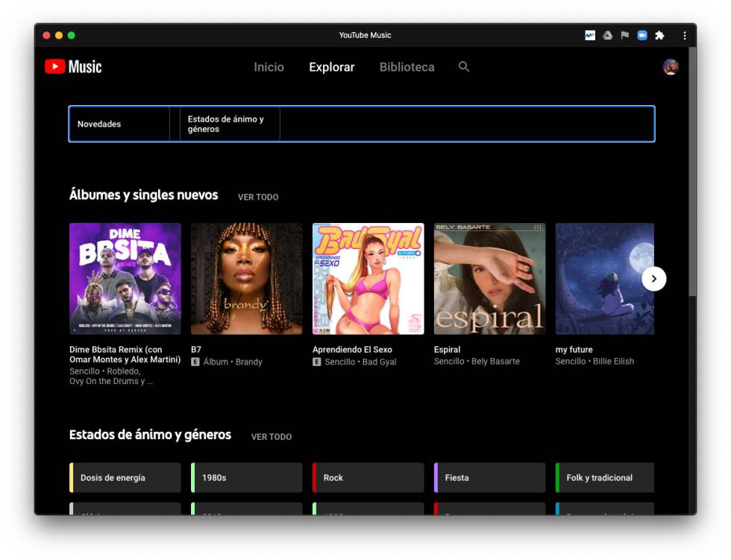Viewport: 731px width, 560px height.
Task: Click the Google Drive extension icon
Action: [607, 35]
